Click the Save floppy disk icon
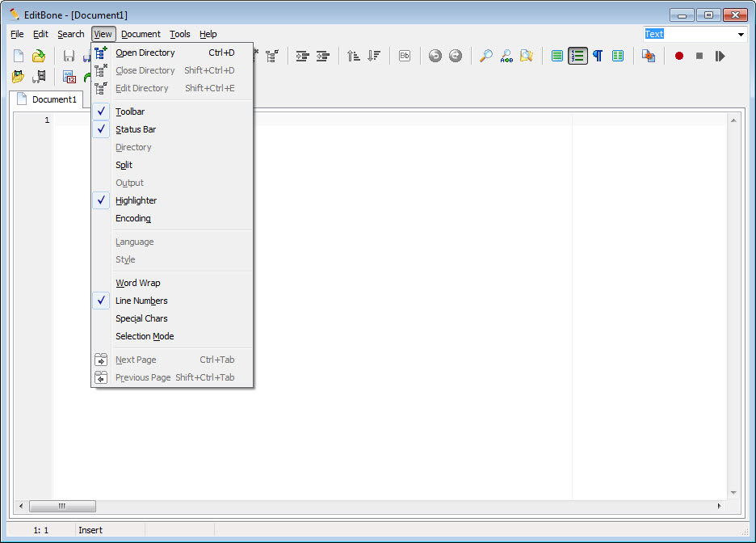Screen dimensions: 756x543 (69, 56)
